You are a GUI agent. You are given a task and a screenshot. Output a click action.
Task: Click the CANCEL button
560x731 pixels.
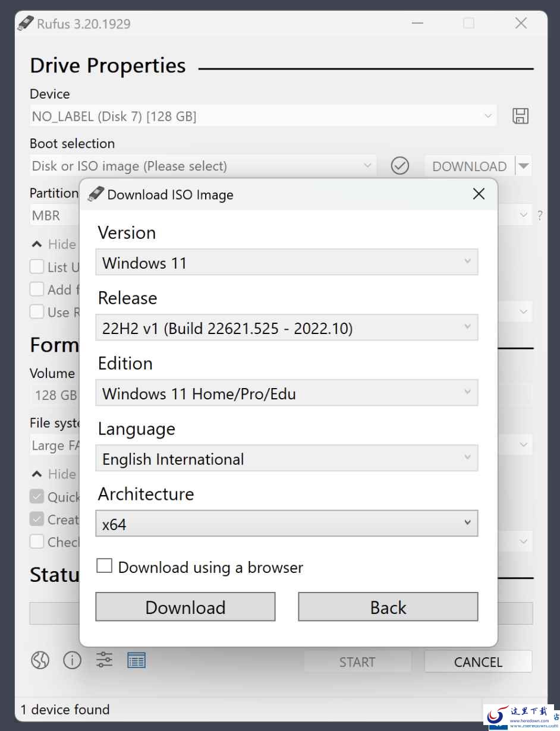click(478, 661)
